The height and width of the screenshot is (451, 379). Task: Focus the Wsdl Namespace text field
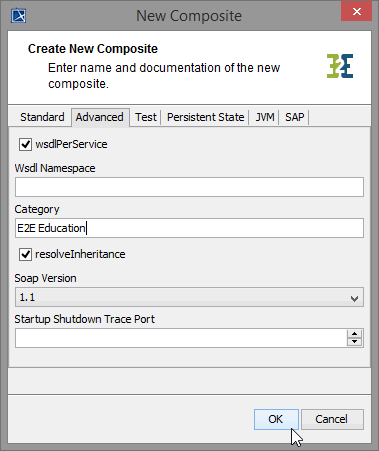pyautogui.click(x=189, y=187)
